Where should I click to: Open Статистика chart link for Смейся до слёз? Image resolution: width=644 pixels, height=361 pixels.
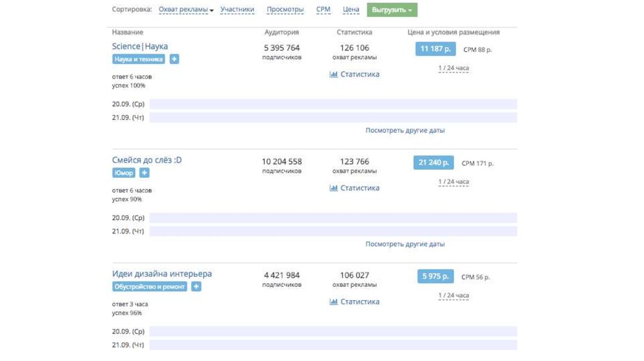point(355,188)
